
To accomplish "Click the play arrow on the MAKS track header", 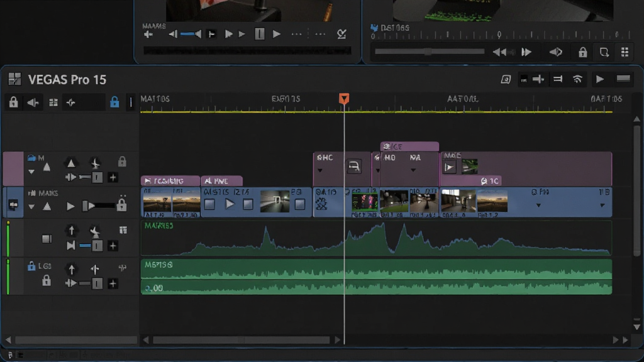I will pyautogui.click(x=70, y=206).
